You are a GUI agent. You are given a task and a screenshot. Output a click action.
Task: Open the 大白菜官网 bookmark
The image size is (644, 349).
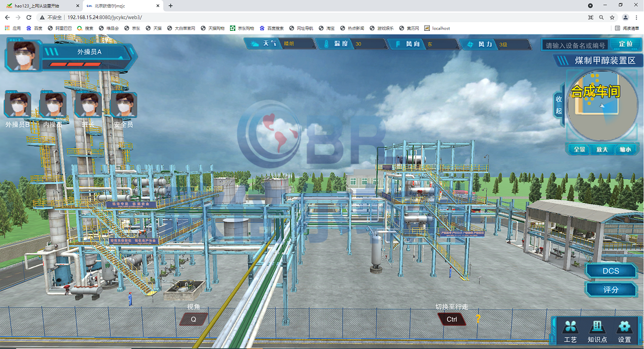181,29
